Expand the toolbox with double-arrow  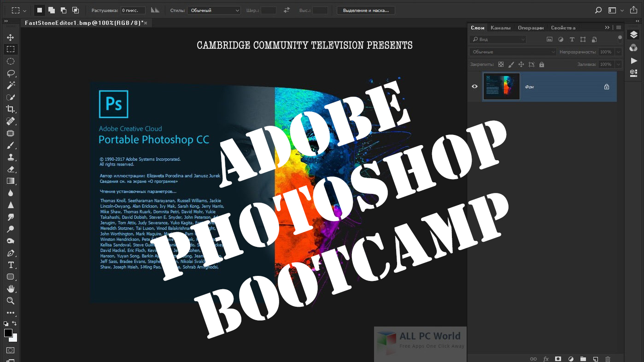click(x=6, y=21)
